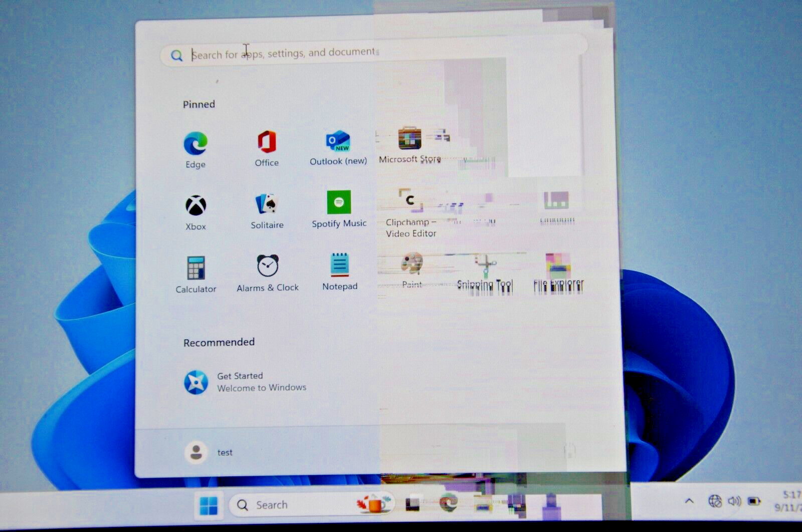Show hidden icons chevron in system tray
Image resolution: width=802 pixels, height=532 pixels.
(689, 501)
